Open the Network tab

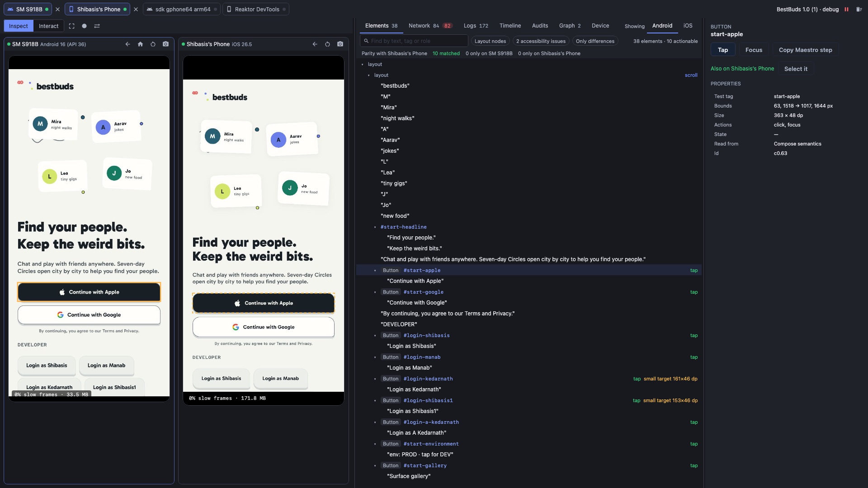pyautogui.click(x=429, y=26)
